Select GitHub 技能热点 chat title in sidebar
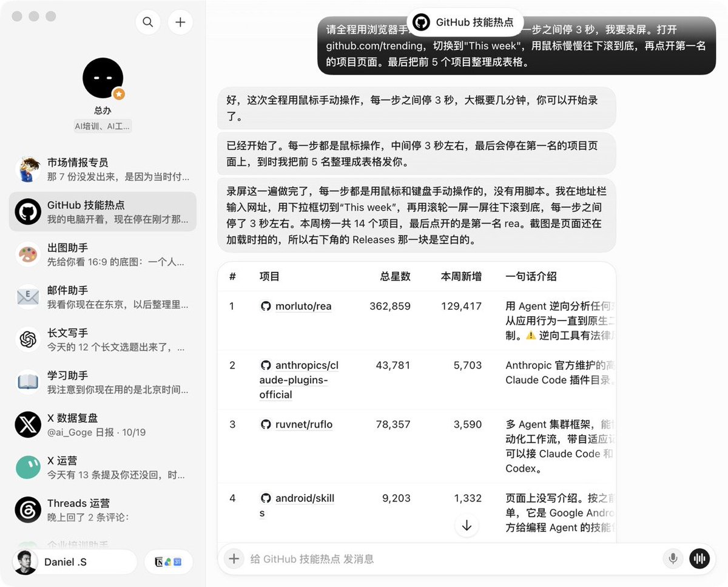728x587 pixels. (x=86, y=205)
